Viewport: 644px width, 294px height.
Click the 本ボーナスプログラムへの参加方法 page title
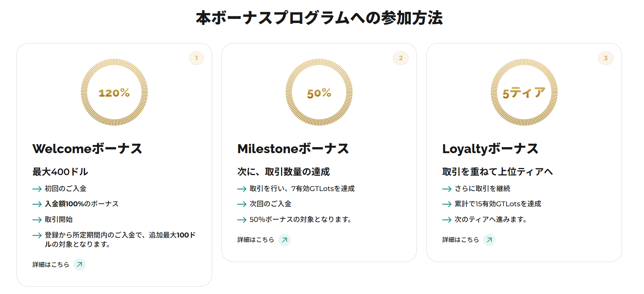point(319,18)
